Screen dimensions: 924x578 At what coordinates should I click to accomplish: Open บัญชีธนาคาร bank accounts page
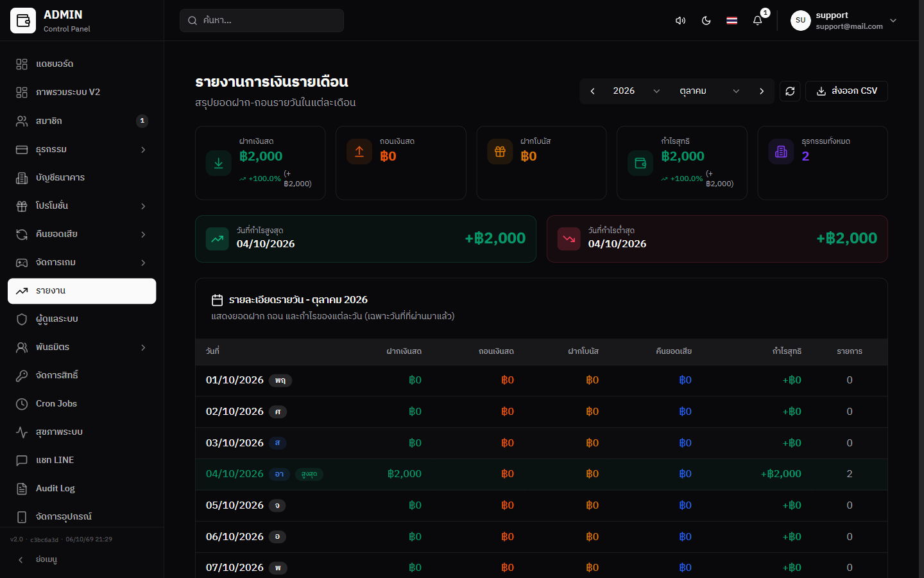(82, 177)
